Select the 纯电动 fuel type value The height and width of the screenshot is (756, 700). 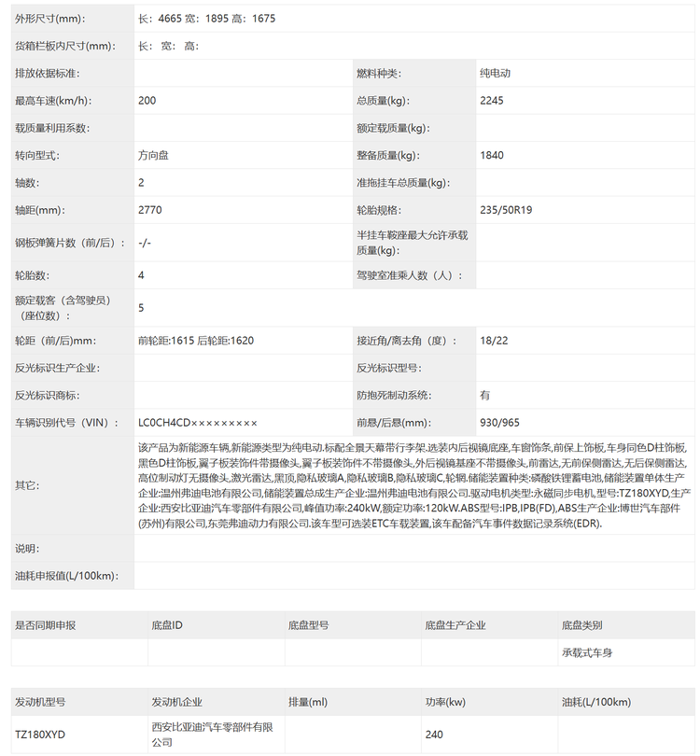pyautogui.click(x=495, y=73)
